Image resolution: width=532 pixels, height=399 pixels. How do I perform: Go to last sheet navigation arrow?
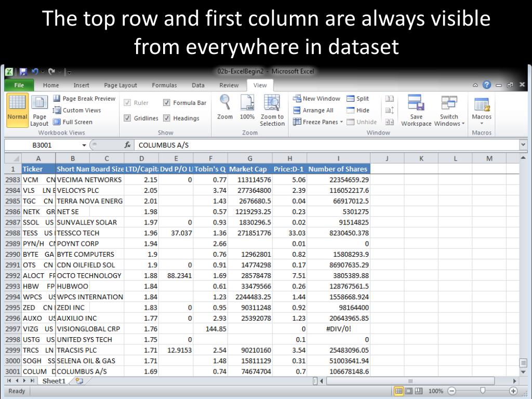(32, 381)
